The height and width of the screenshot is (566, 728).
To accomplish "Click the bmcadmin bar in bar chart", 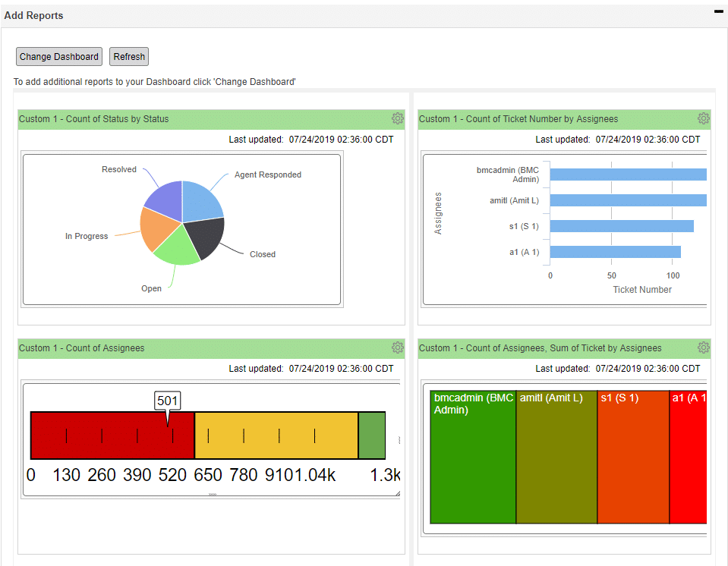I will pyautogui.click(x=629, y=175).
